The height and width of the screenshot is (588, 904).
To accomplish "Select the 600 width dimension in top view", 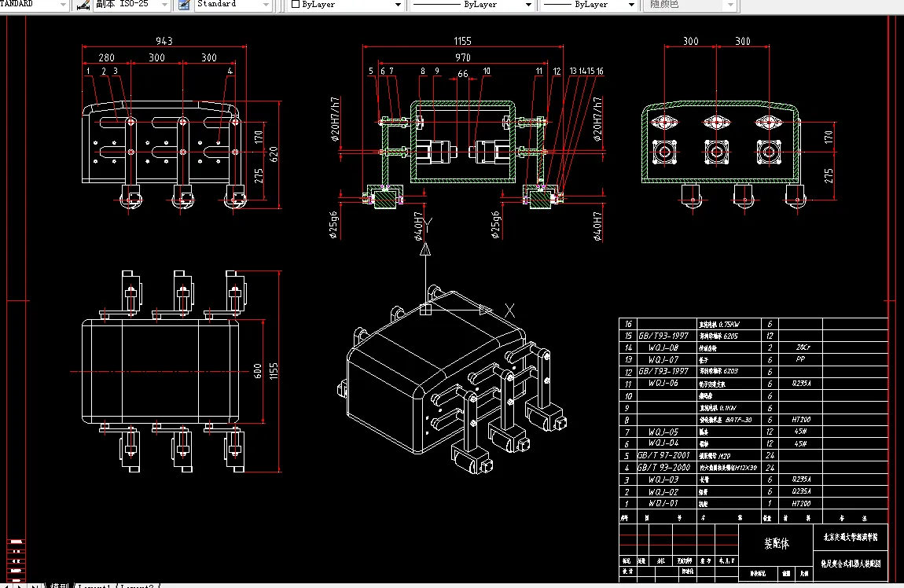I will tap(258, 371).
